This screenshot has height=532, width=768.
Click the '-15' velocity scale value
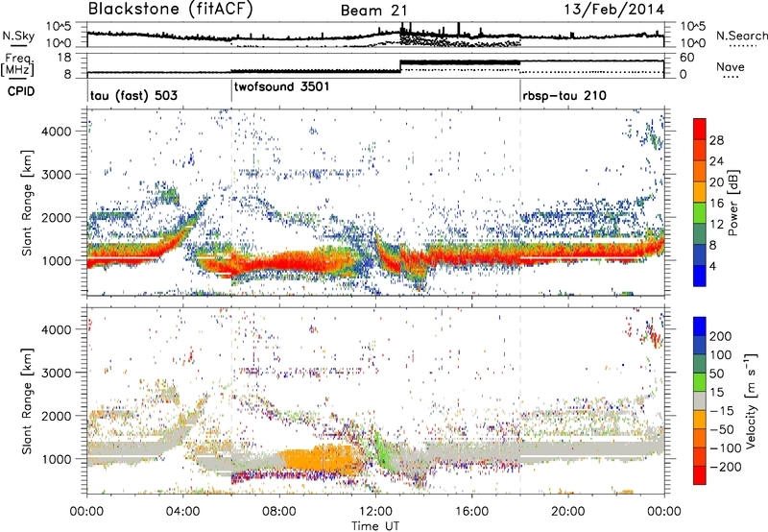[x=722, y=410]
